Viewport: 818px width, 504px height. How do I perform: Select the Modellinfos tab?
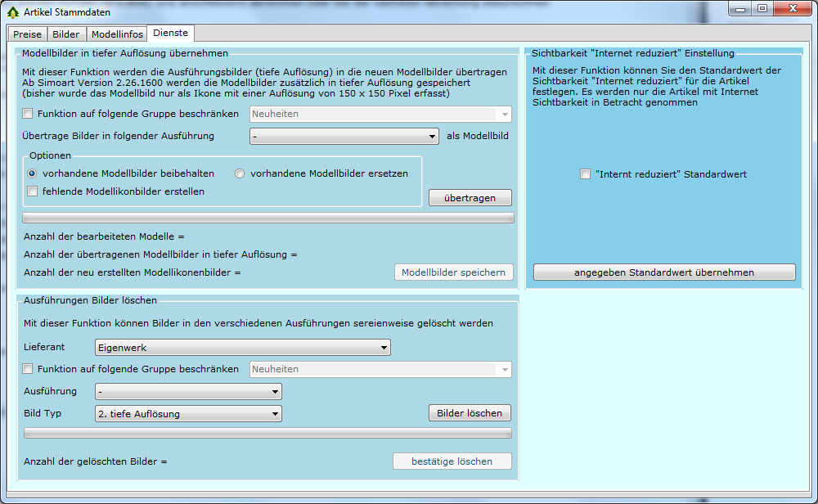pos(117,34)
